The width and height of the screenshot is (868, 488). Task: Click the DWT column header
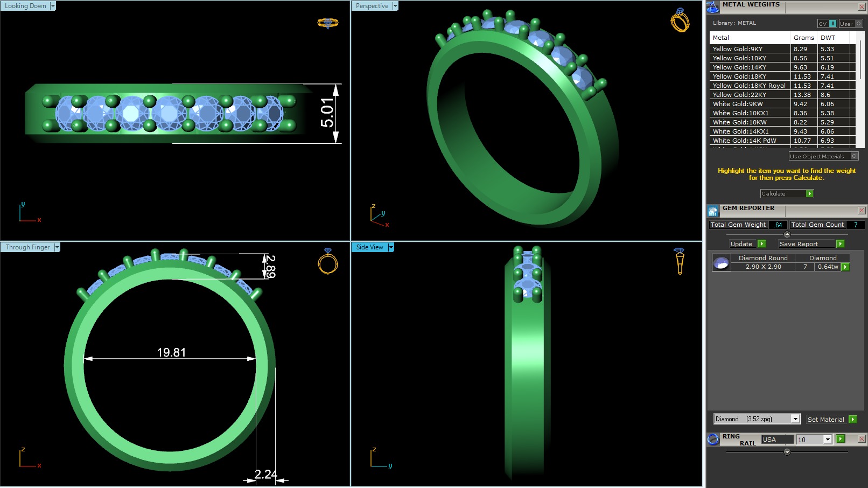(x=834, y=38)
